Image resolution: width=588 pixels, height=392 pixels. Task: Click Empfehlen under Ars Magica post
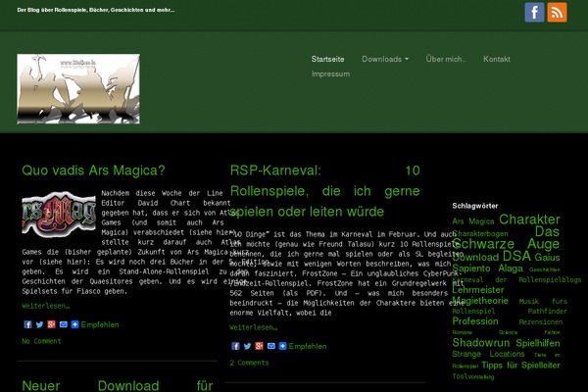pos(100,324)
